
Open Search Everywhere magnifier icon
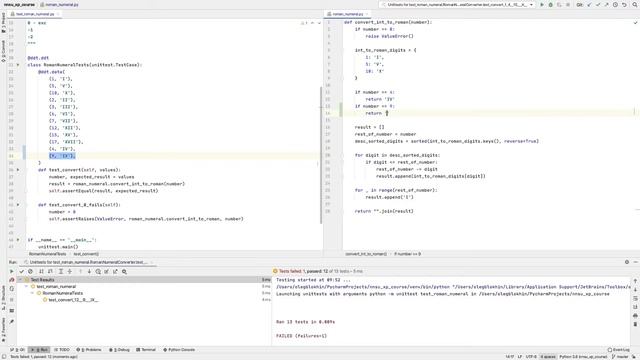tap(635, 4)
